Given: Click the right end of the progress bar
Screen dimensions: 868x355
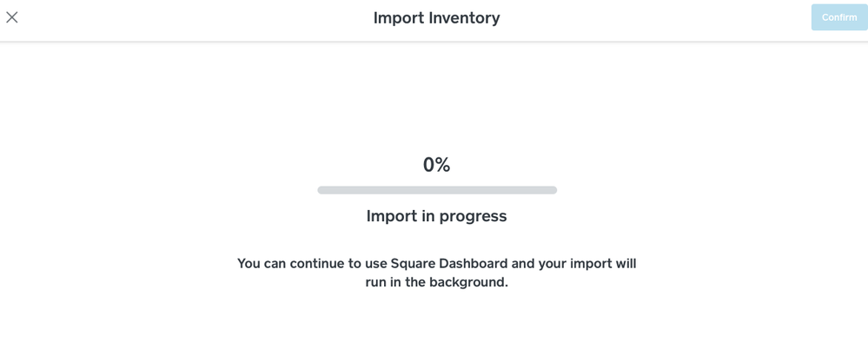Looking at the screenshot, I should [x=553, y=190].
